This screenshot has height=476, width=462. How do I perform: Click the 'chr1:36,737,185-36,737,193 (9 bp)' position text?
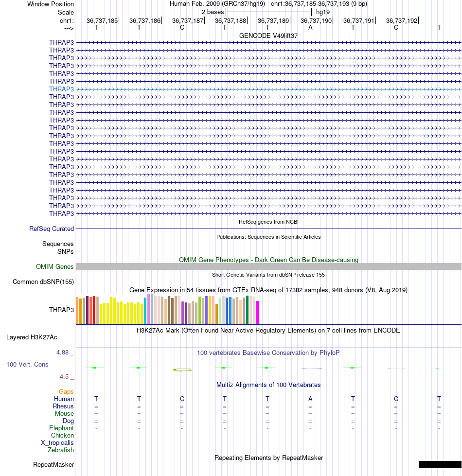click(x=319, y=3)
